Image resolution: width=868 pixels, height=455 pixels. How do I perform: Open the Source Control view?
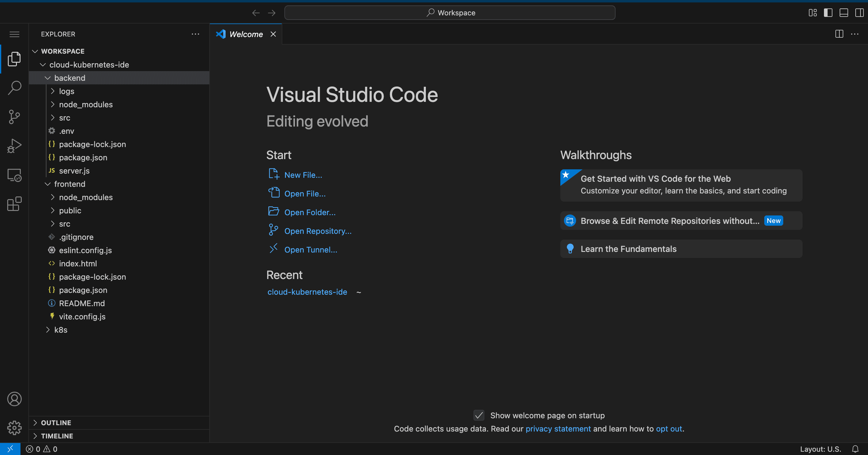[14, 117]
